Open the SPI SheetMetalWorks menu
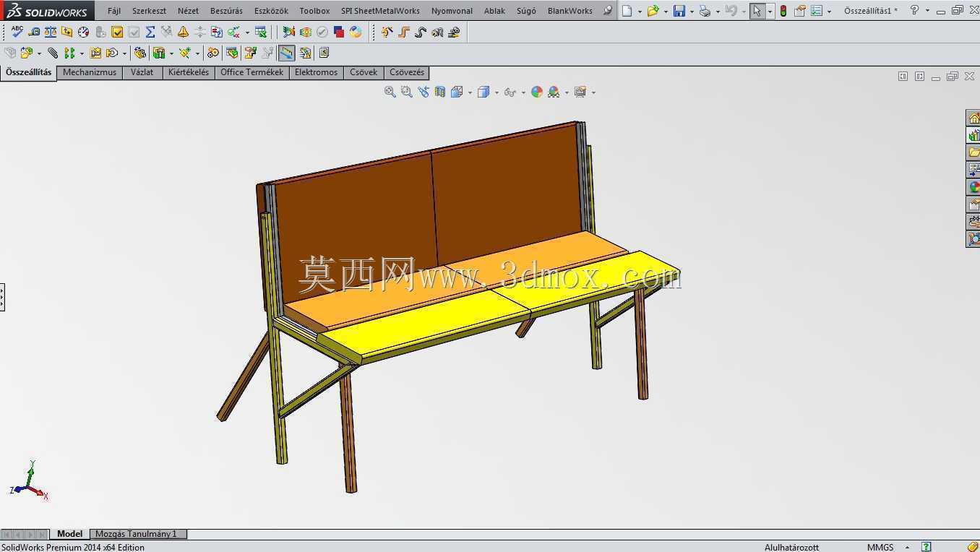 380,11
